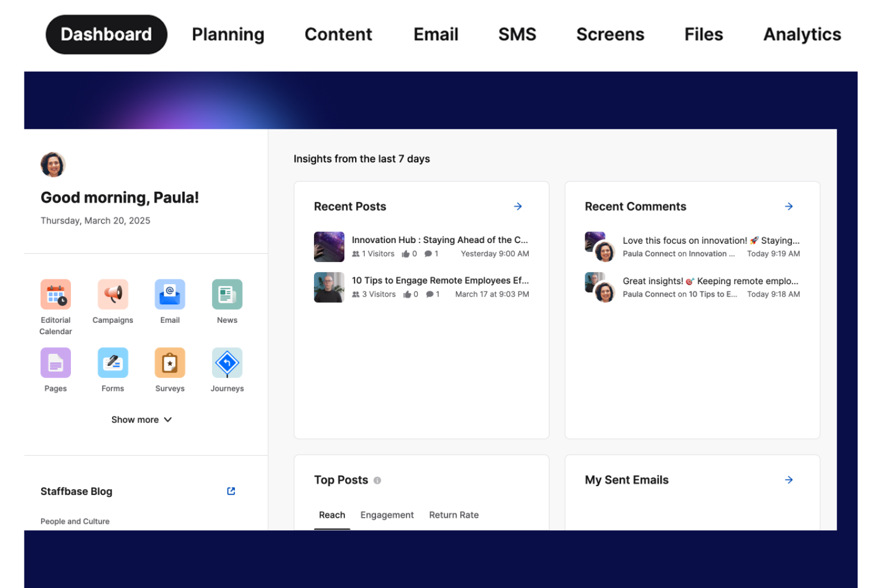
Task: Open the Editorial Calendar icon
Action: coord(55,294)
